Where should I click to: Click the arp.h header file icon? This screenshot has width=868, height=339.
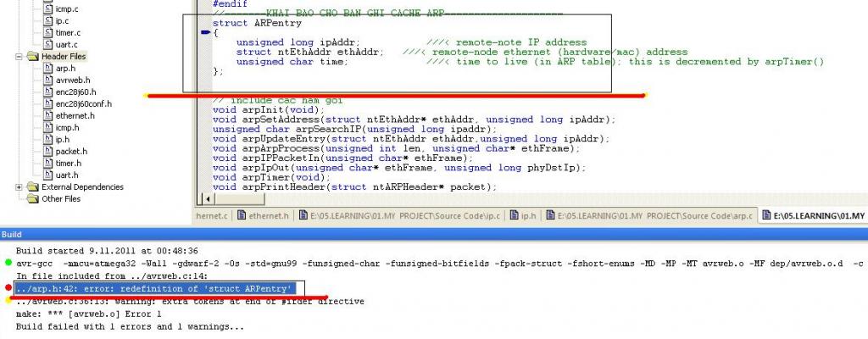(48, 69)
